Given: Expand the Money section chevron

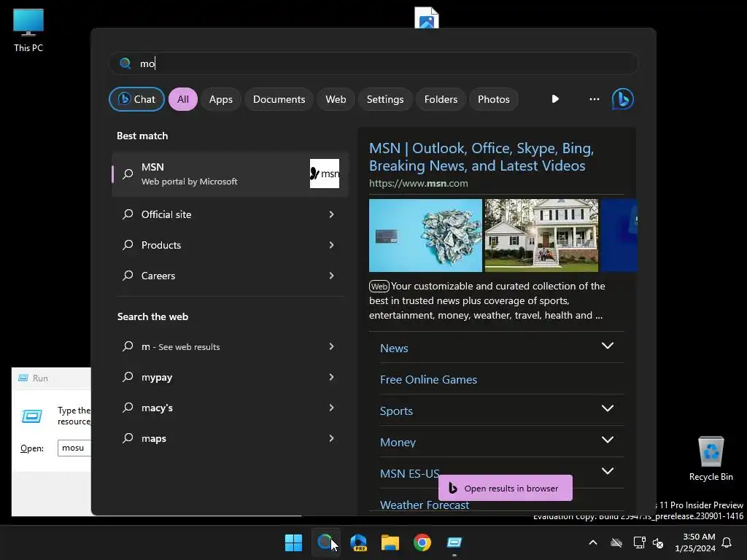Looking at the screenshot, I should [608, 440].
